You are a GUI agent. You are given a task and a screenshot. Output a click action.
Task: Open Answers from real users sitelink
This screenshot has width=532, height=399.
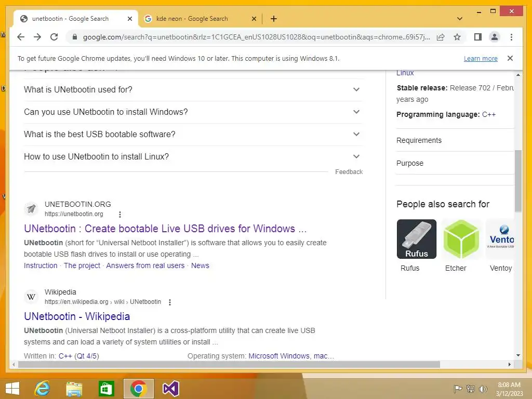click(x=145, y=265)
